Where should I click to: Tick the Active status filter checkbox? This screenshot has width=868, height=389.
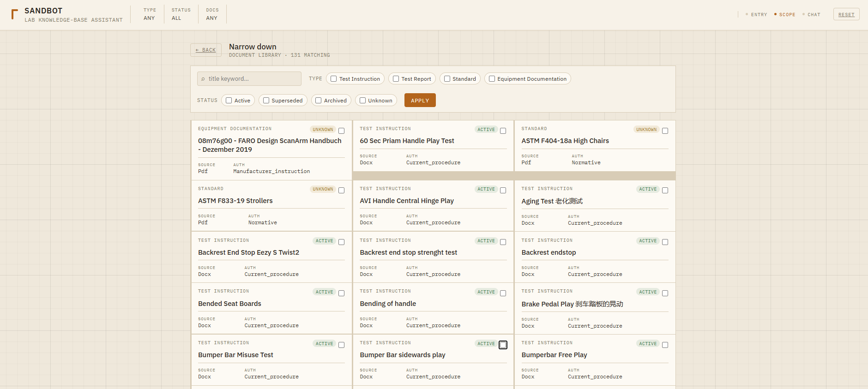click(x=229, y=101)
